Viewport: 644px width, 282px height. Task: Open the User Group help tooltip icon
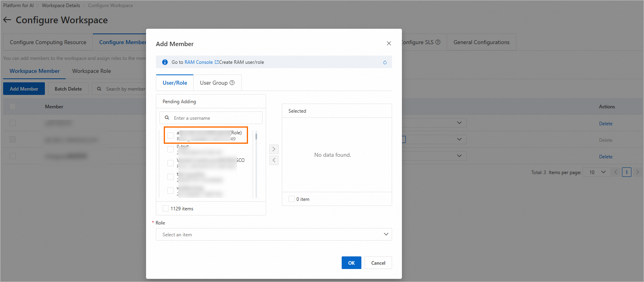tap(232, 83)
